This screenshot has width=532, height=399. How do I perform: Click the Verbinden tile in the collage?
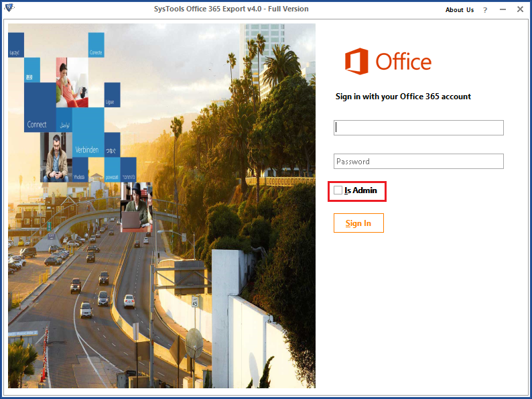pyautogui.click(x=88, y=132)
